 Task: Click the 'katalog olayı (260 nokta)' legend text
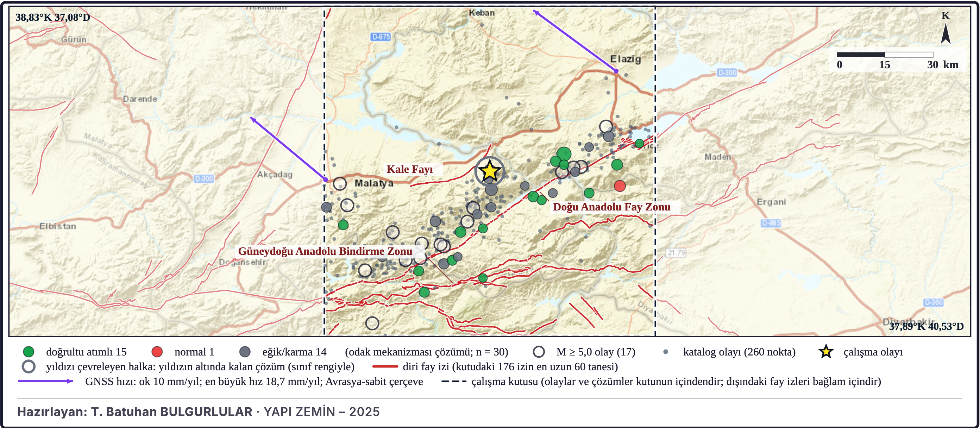(739, 352)
